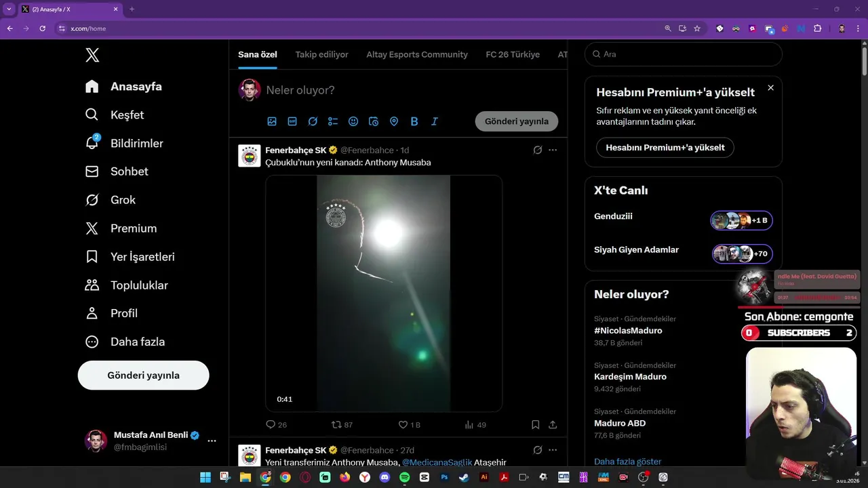Switch to Sana özel tab
The height and width of the screenshot is (488, 868).
click(x=257, y=54)
